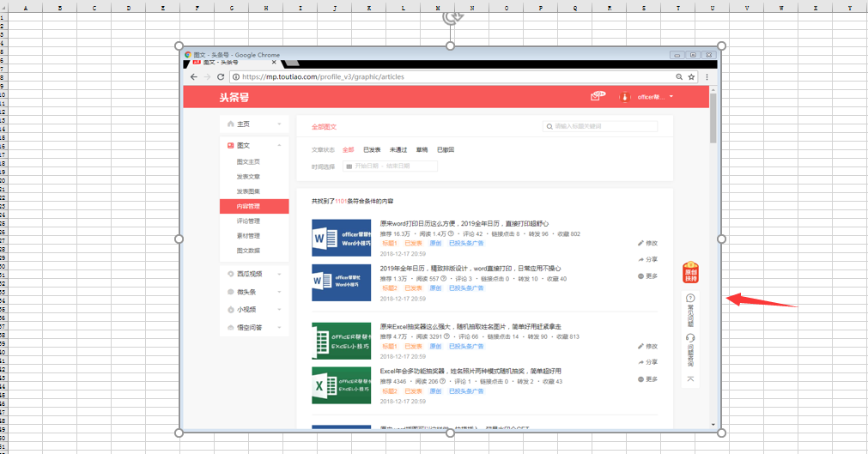Click the back arrow in the Chrome picture

click(194, 77)
